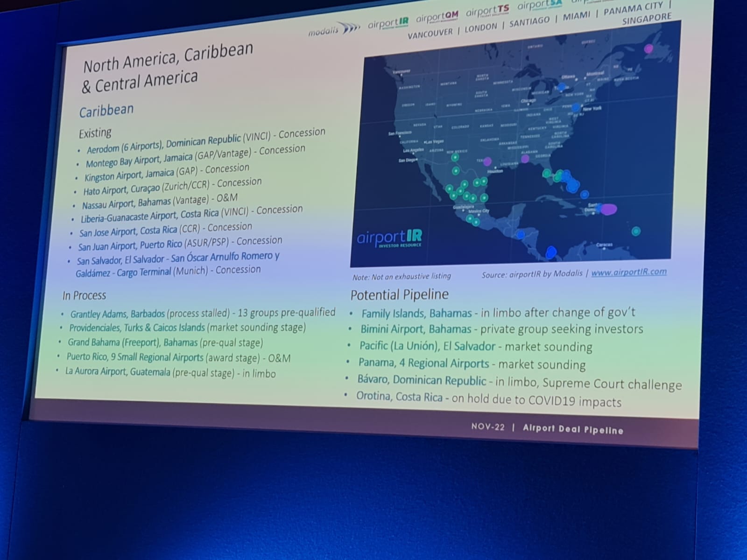The width and height of the screenshot is (747, 560).
Task: Click the airportQM logo in the header
Action: tap(437, 18)
